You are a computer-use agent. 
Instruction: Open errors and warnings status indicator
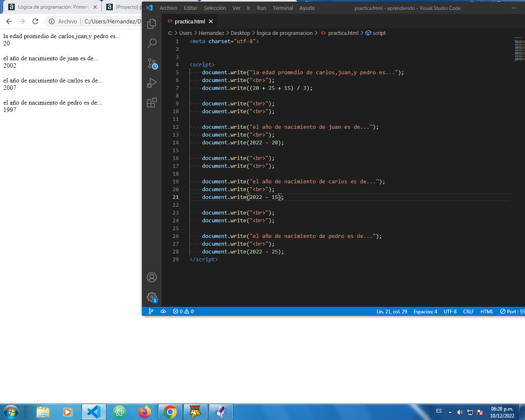point(183,311)
